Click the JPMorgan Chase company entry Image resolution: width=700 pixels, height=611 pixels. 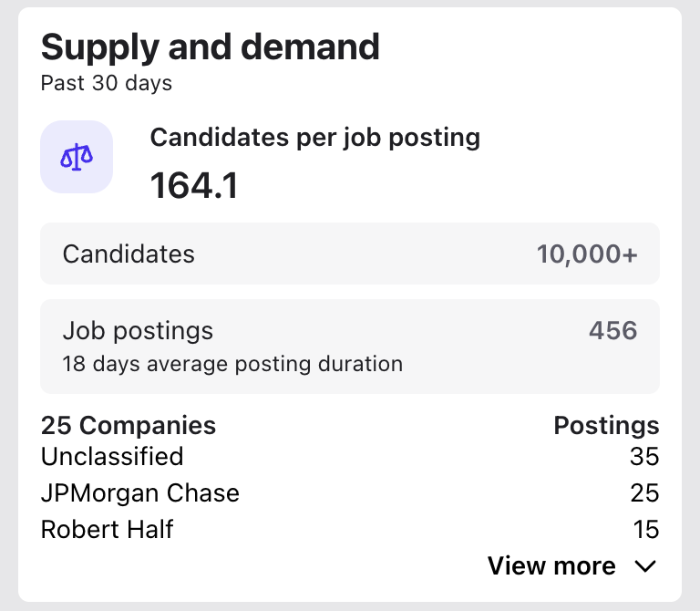pos(140,493)
